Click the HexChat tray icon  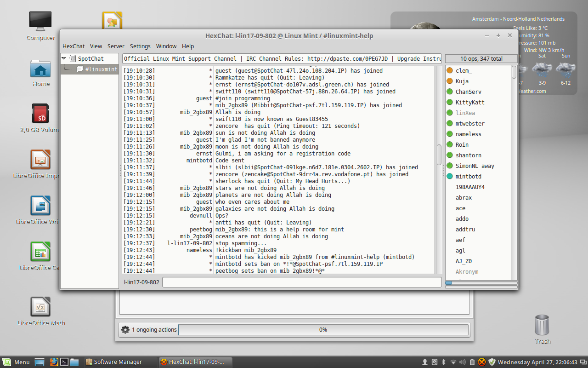point(482,362)
